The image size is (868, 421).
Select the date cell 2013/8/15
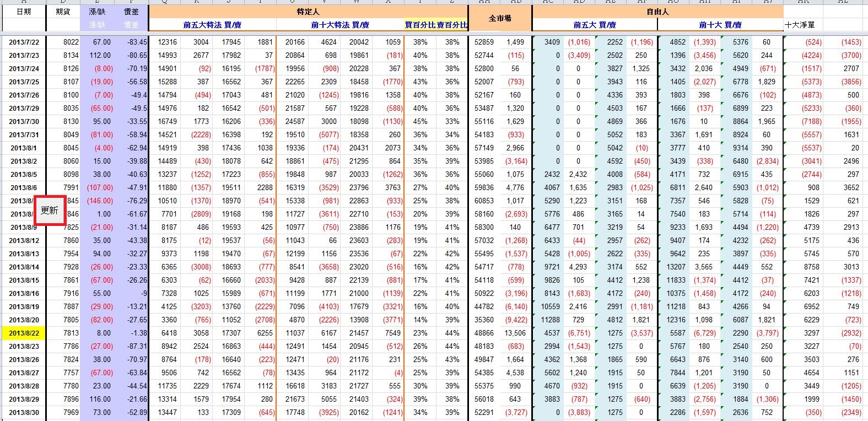click(24, 280)
